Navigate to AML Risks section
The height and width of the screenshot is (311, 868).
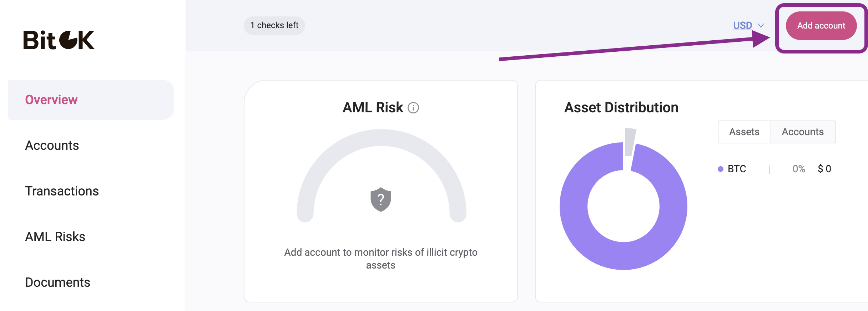pyautogui.click(x=55, y=237)
